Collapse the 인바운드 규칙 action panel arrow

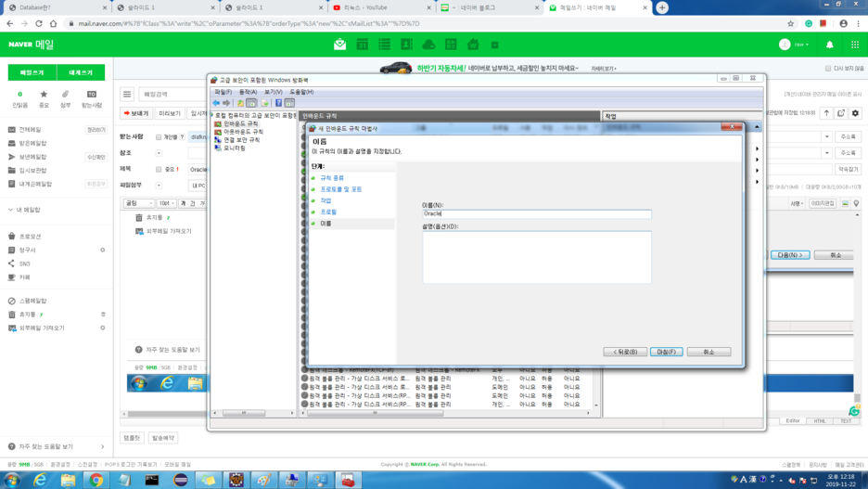[x=757, y=127]
